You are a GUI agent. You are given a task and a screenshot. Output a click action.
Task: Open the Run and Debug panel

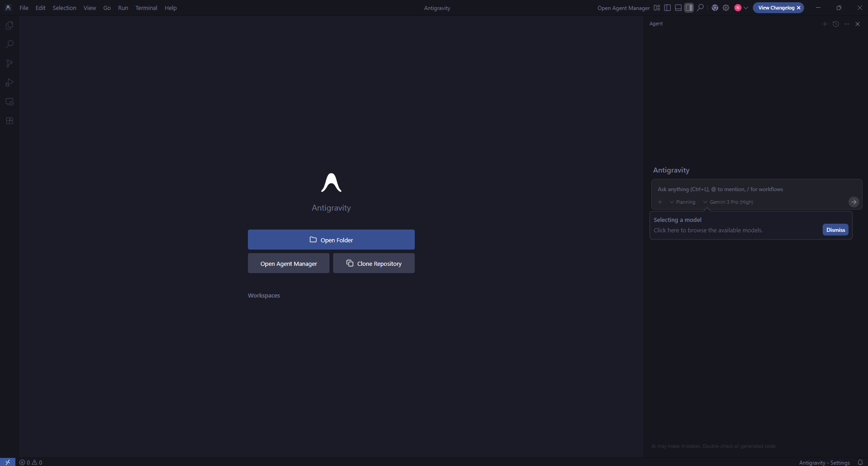(x=10, y=82)
